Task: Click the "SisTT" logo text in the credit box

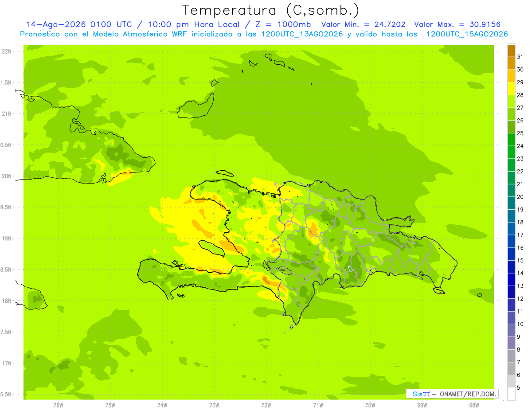Action: 421,394
